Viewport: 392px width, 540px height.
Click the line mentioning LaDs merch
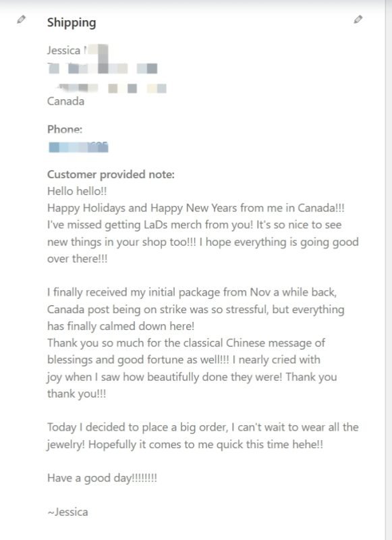point(194,225)
